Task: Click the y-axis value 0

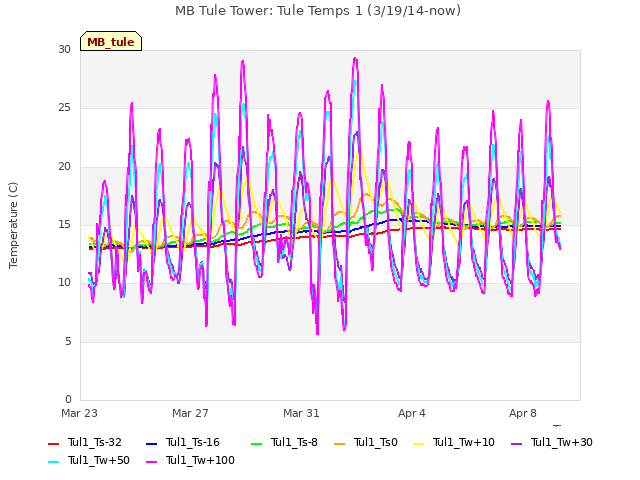Action: 68,399
